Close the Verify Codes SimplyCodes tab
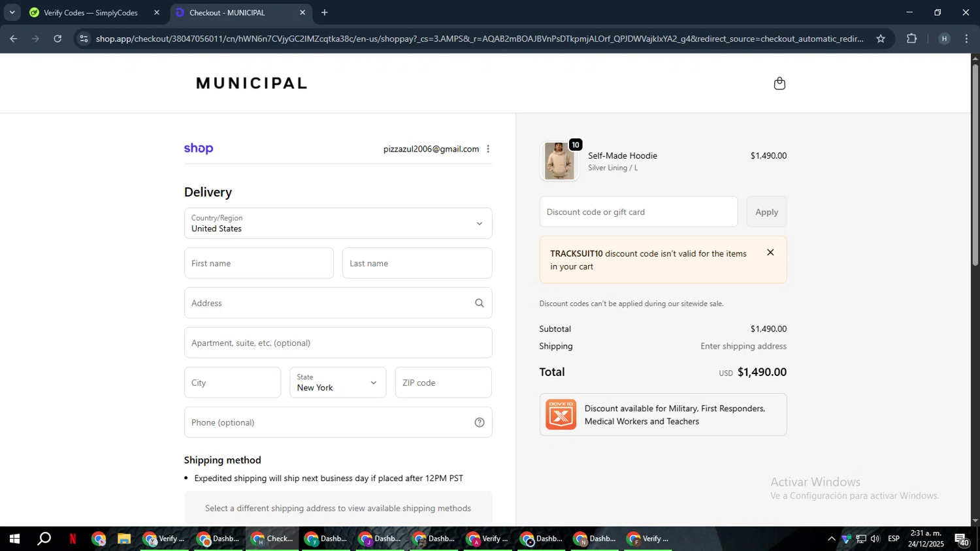The height and width of the screenshot is (551, 980). point(157,12)
